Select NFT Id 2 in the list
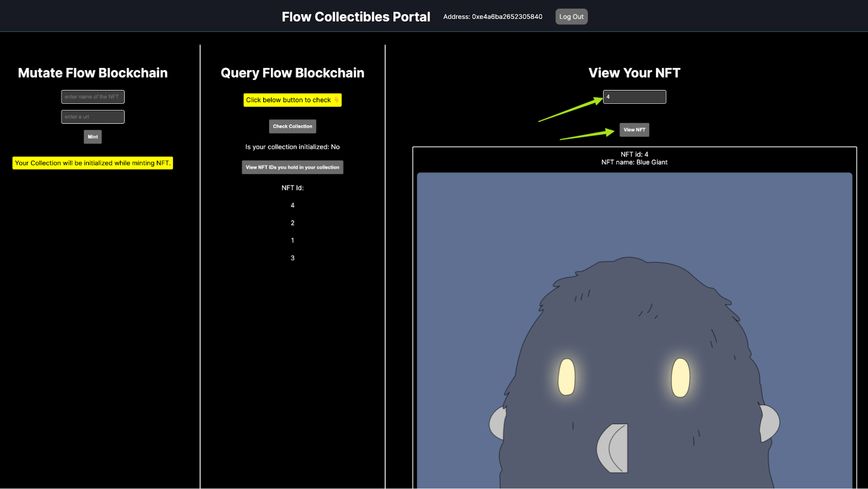This screenshot has height=489, width=868. 292,223
